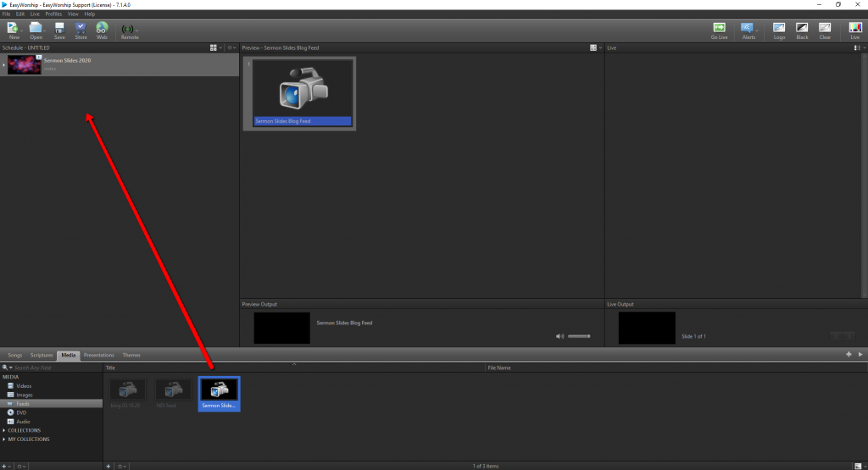Change the Live panel view layout
Screen dimensions: 868x470
coord(857,48)
